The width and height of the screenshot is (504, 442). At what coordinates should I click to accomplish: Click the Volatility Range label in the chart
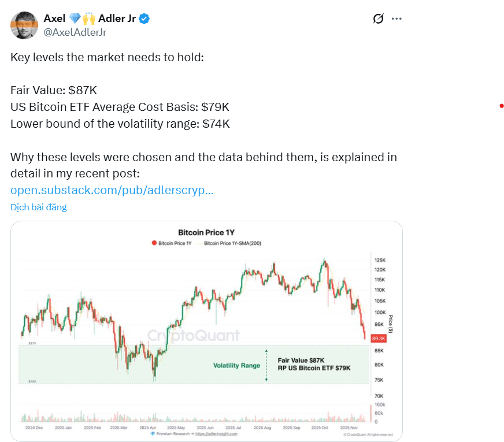pos(236,366)
